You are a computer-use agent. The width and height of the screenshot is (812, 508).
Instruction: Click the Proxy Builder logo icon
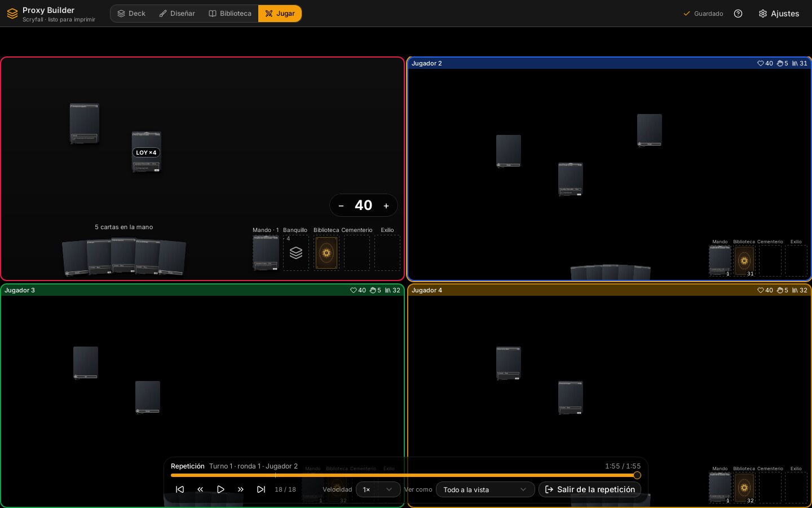[x=12, y=14]
